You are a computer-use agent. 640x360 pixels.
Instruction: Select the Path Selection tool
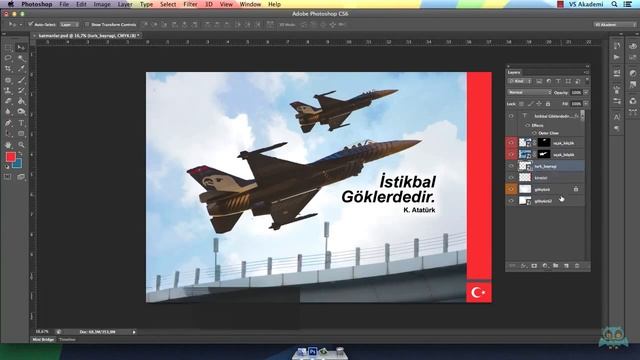8,133
